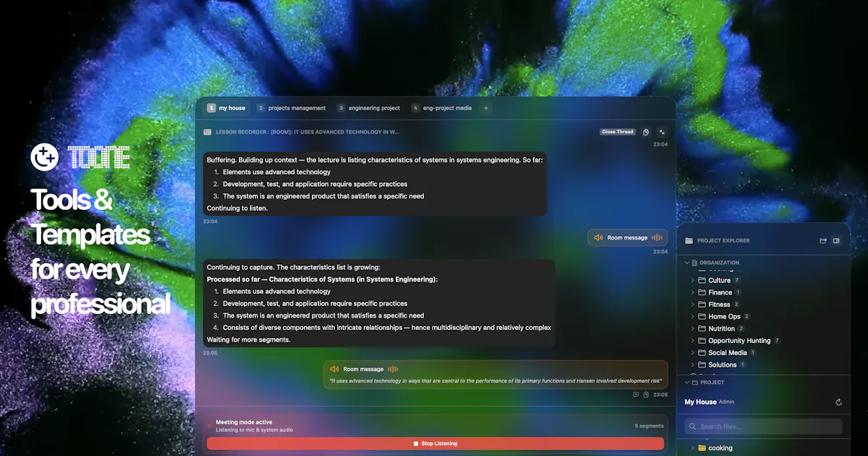This screenshot has width=868, height=456.
Task: Expand the Culture folder chevron
Action: point(692,280)
